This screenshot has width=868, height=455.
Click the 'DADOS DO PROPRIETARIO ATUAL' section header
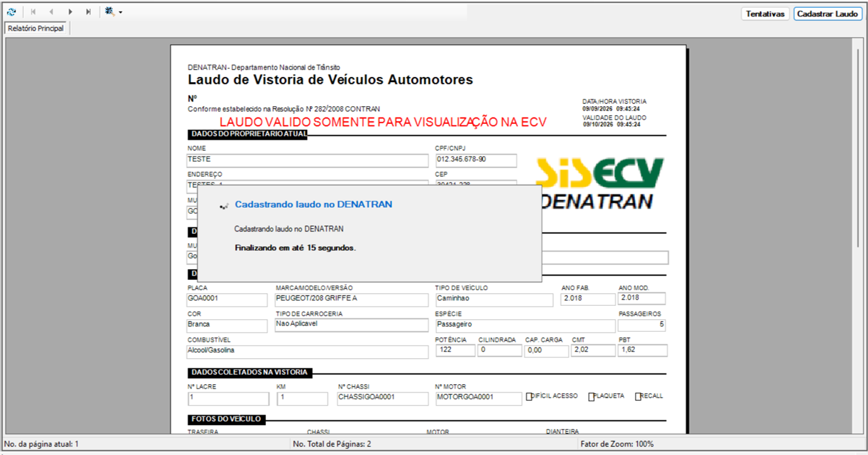pos(248,134)
